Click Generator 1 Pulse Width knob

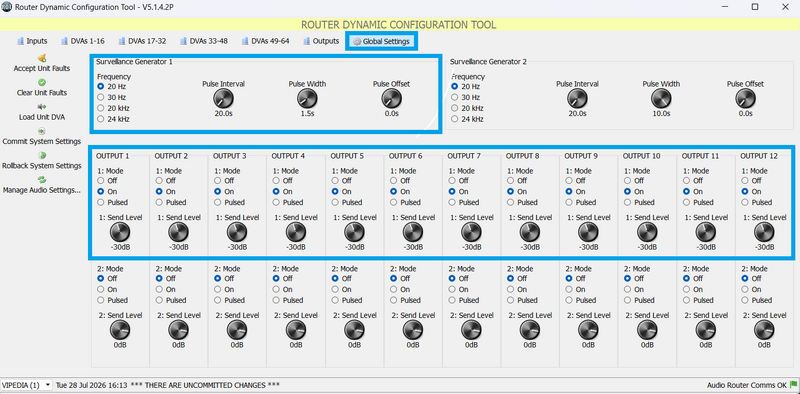coord(307,98)
